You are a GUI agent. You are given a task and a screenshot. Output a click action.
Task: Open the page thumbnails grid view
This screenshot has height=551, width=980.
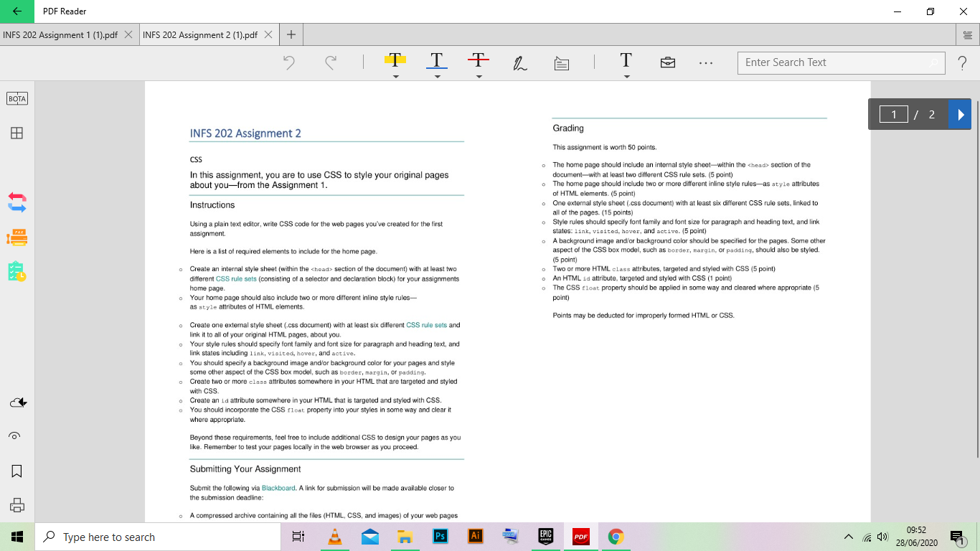coord(17,133)
